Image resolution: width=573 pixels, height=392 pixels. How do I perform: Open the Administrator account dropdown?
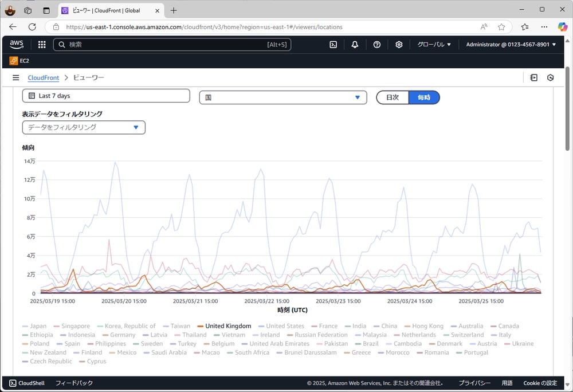(x=511, y=45)
